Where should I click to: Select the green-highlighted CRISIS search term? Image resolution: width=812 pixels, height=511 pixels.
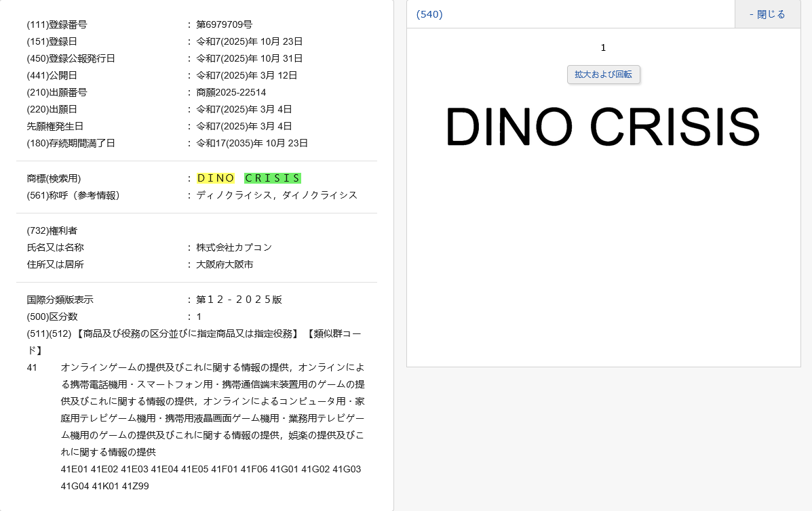[273, 178]
